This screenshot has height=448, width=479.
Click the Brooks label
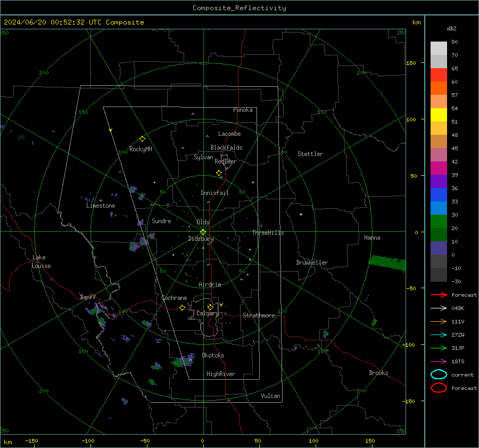[x=378, y=373]
